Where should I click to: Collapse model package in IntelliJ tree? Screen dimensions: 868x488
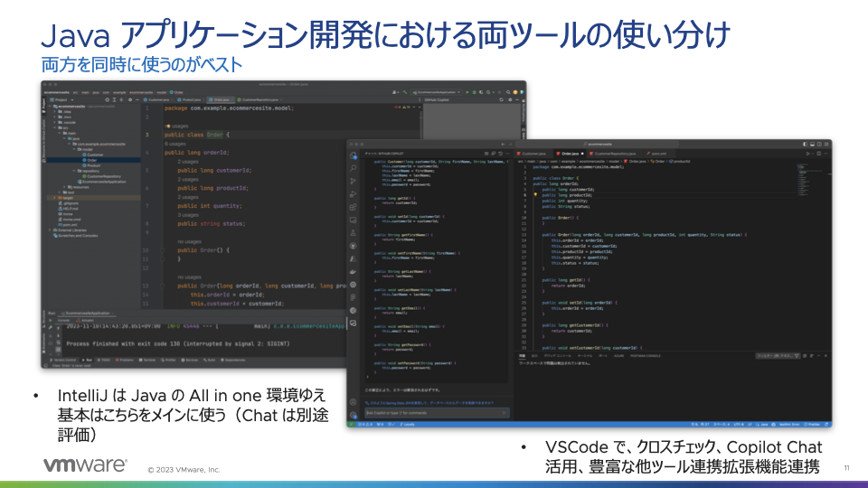73,149
